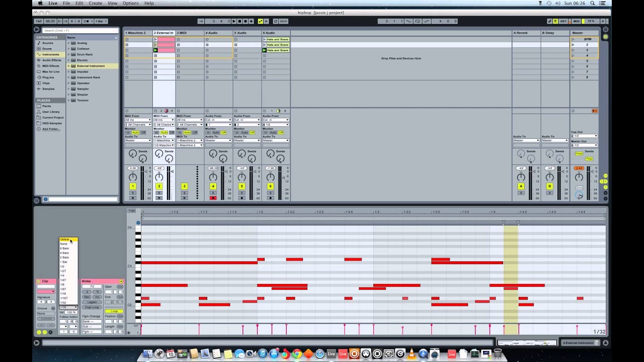This screenshot has height=362, width=644.
Task: Launch Master scene 2 play triangle
Action: pyautogui.click(x=573, y=45)
